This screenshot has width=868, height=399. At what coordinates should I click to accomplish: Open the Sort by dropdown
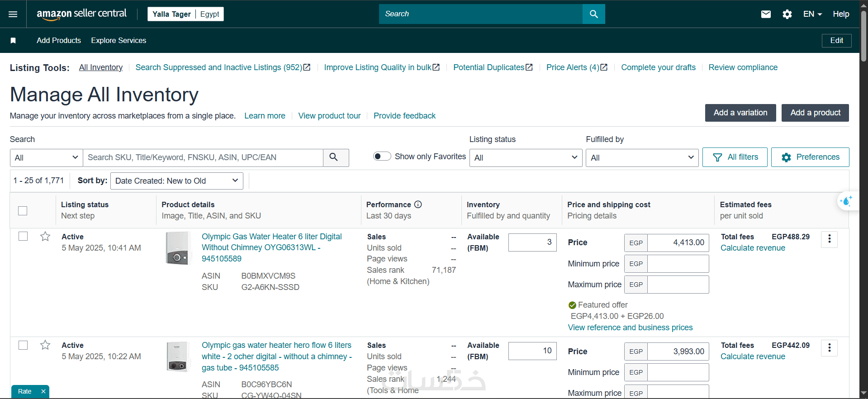[x=177, y=181]
